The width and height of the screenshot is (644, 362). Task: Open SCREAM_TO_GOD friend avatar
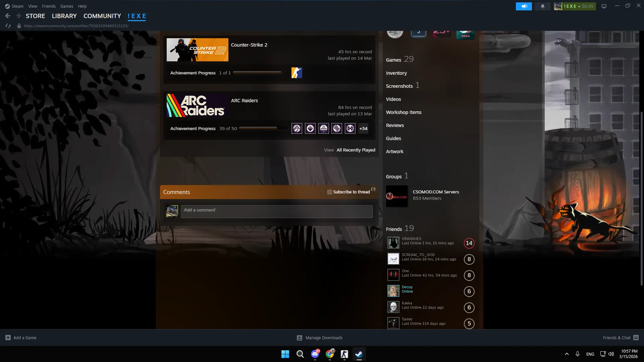pyautogui.click(x=393, y=259)
